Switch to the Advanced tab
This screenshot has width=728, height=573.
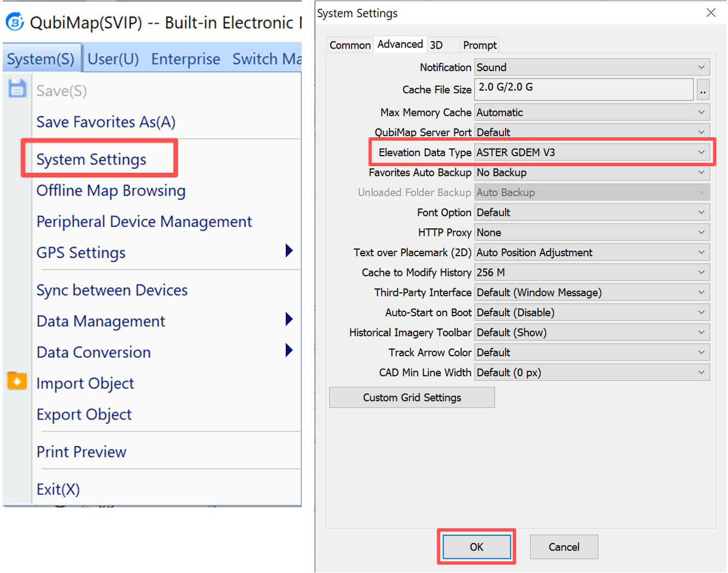pyautogui.click(x=400, y=44)
